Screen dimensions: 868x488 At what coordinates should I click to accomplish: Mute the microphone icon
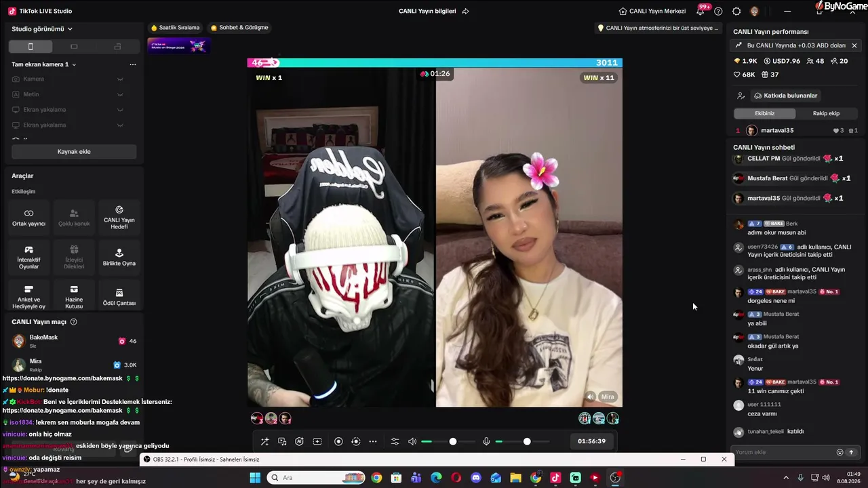tap(486, 442)
